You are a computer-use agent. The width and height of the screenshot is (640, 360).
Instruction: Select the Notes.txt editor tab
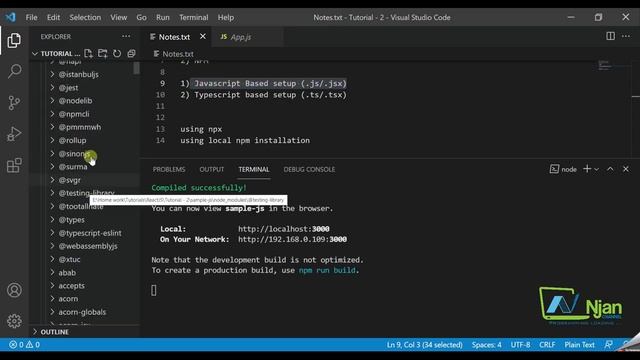[176, 37]
